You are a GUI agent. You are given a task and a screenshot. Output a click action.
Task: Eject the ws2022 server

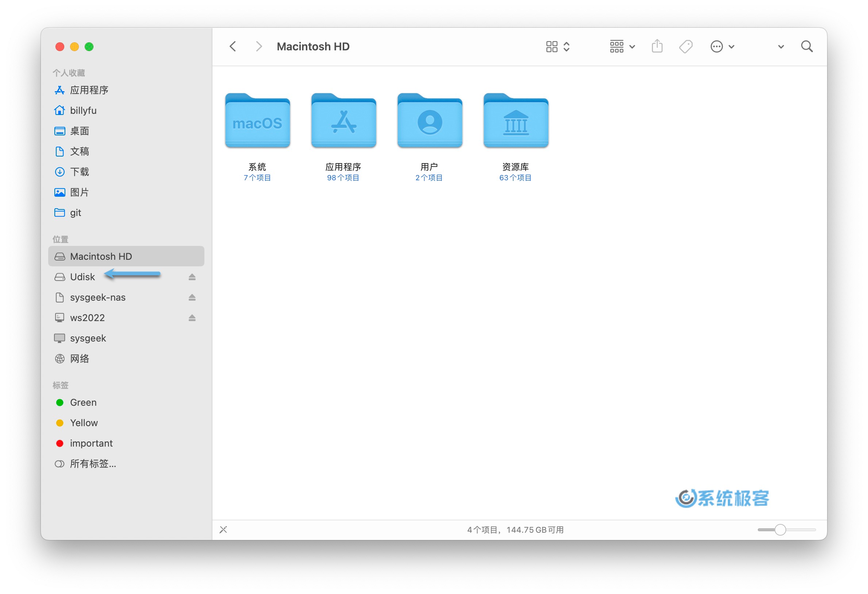192,318
